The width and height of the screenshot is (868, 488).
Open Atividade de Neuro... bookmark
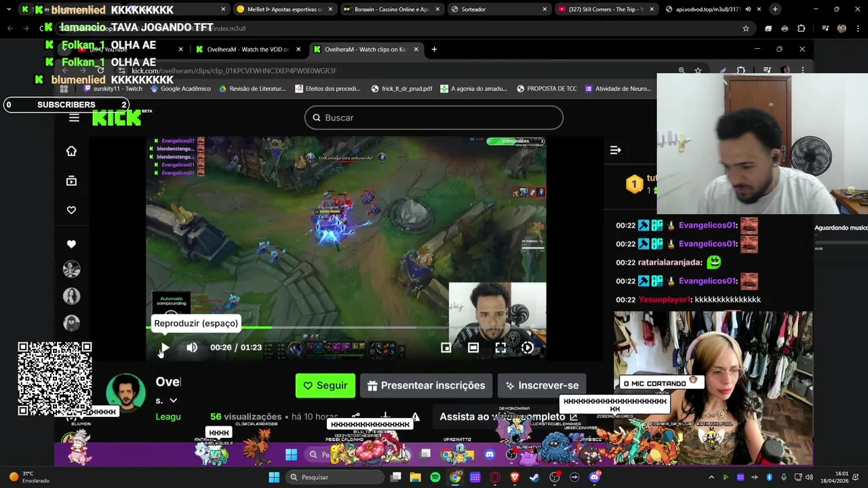click(618, 89)
